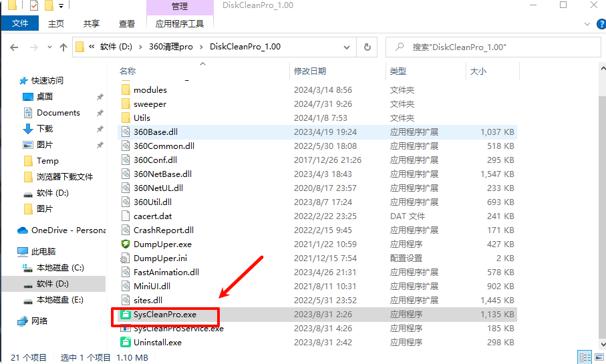Click the DumpUper.ini settings file icon
The image size is (606, 364).
pyautogui.click(x=126, y=258)
